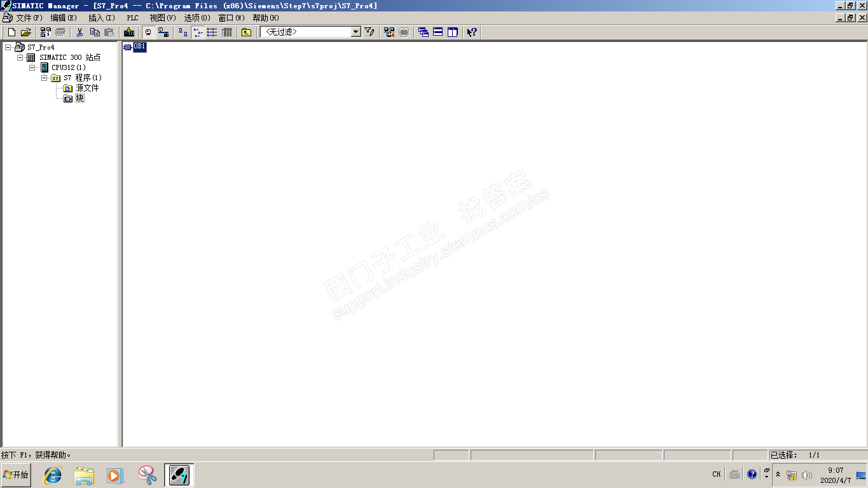Download to PLC using toolbar icon

[129, 32]
